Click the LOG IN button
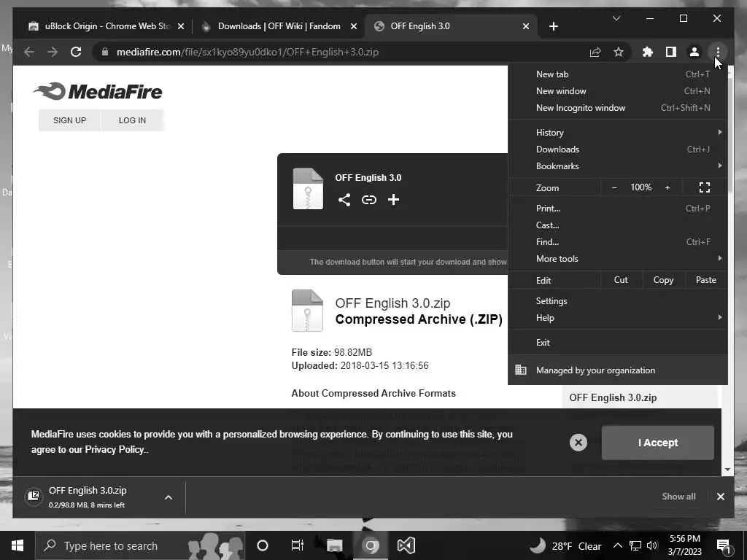747x560 pixels. click(x=133, y=120)
